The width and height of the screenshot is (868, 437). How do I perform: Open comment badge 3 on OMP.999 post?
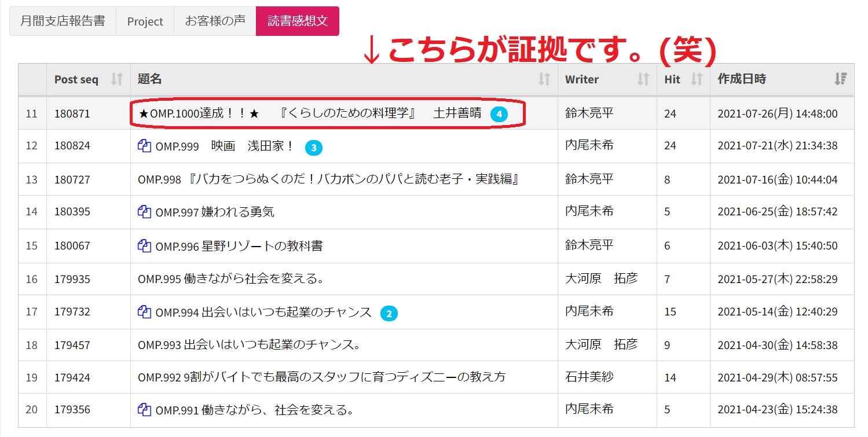tap(314, 148)
